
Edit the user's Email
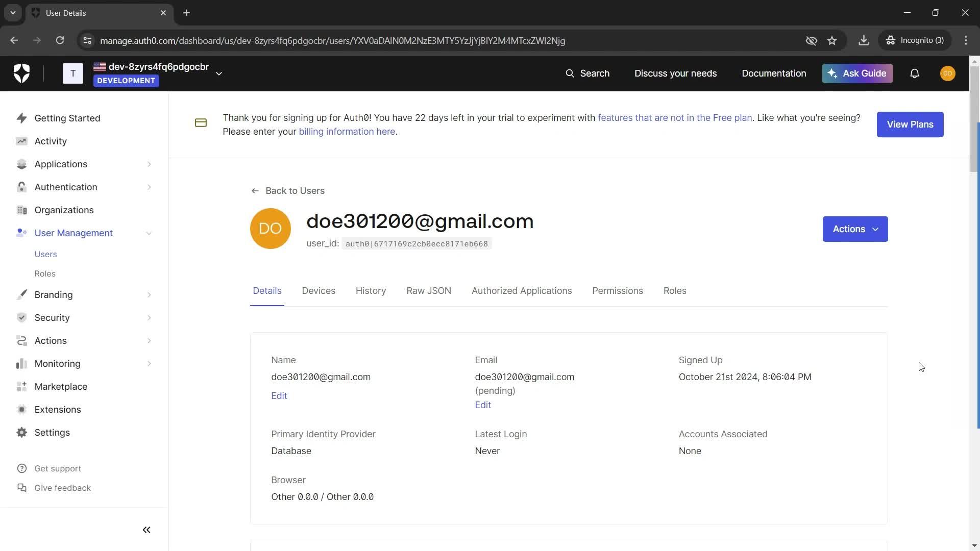pos(483,405)
